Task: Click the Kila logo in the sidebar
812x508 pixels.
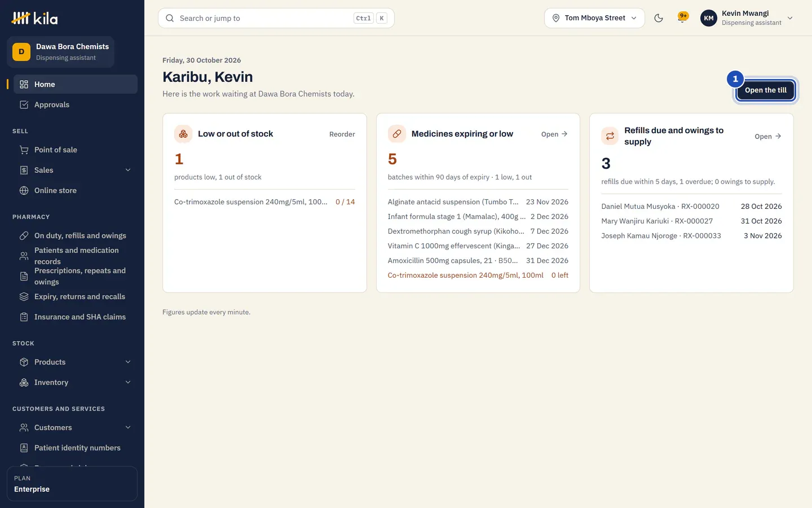Action: click(x=35, y=18)
